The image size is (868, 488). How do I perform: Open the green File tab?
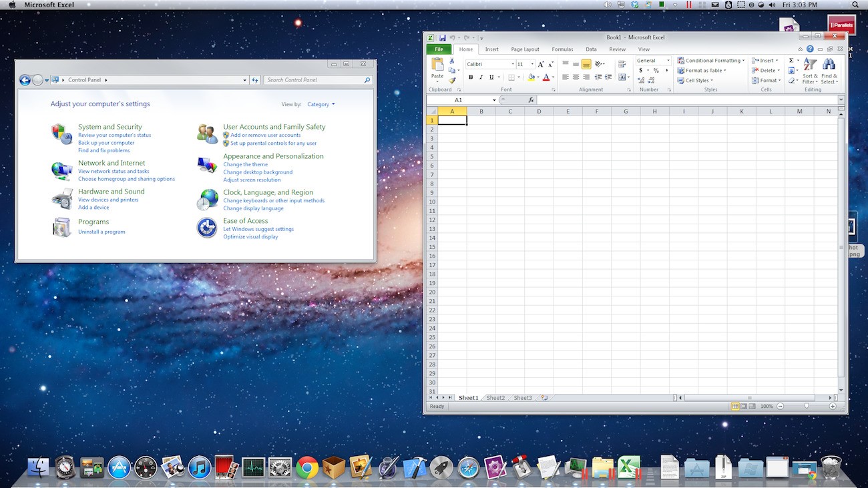coord(439,49)
